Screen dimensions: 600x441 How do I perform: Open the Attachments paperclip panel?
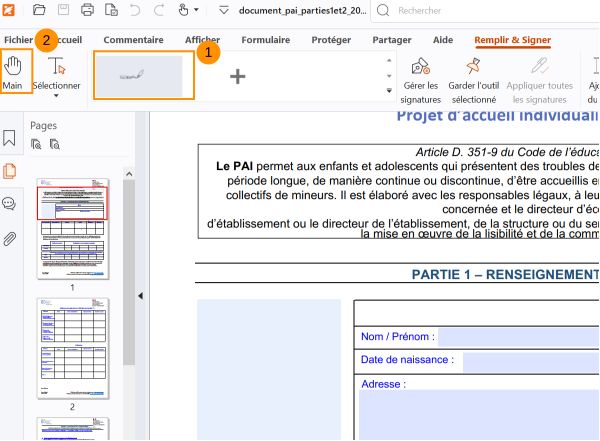coord(10,239)
